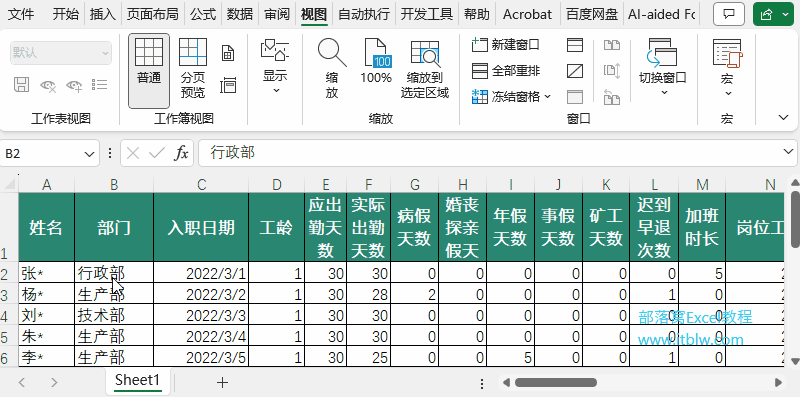Image resolution: width=800 pixels, height=397 pixels.
Task: Click the Select All corner triangle
Action: click(9, 184)
